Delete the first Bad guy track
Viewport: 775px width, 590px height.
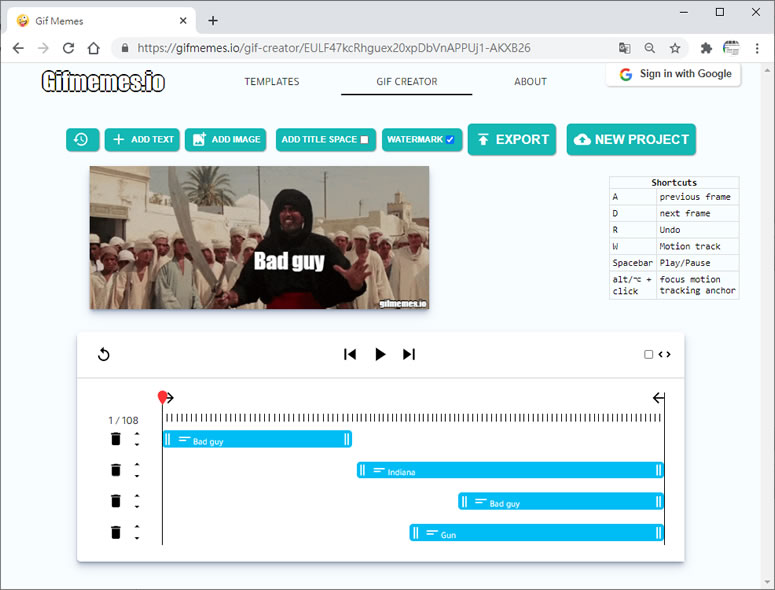[x=116, y=439]
